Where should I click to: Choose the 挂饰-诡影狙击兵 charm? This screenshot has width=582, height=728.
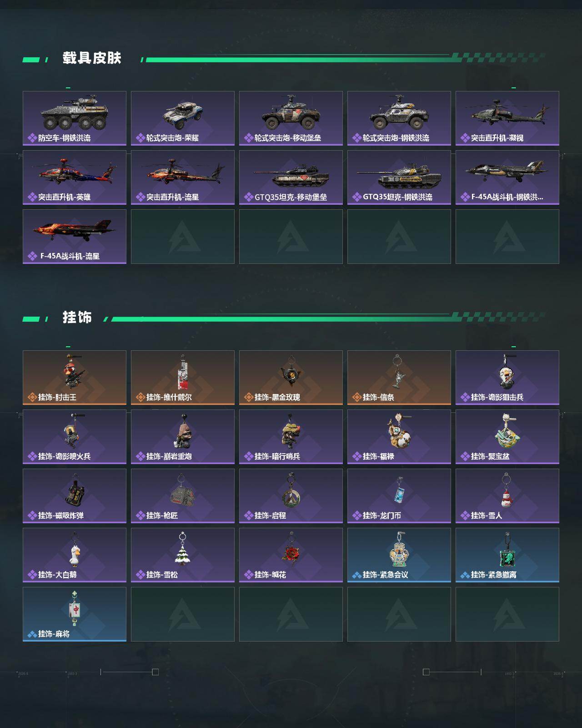[507, 378]
